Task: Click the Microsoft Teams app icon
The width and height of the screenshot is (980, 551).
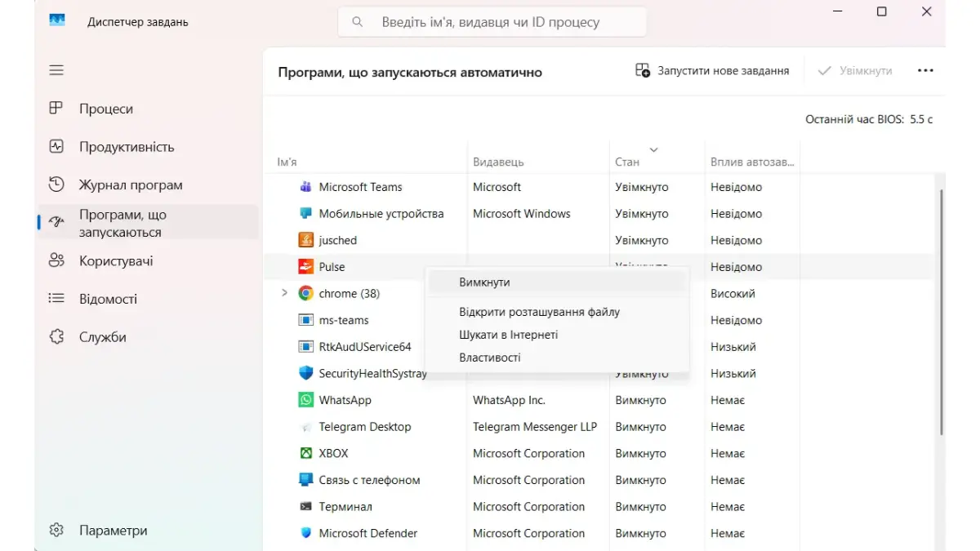Action: pyautogui.click(x=306, y=187)
